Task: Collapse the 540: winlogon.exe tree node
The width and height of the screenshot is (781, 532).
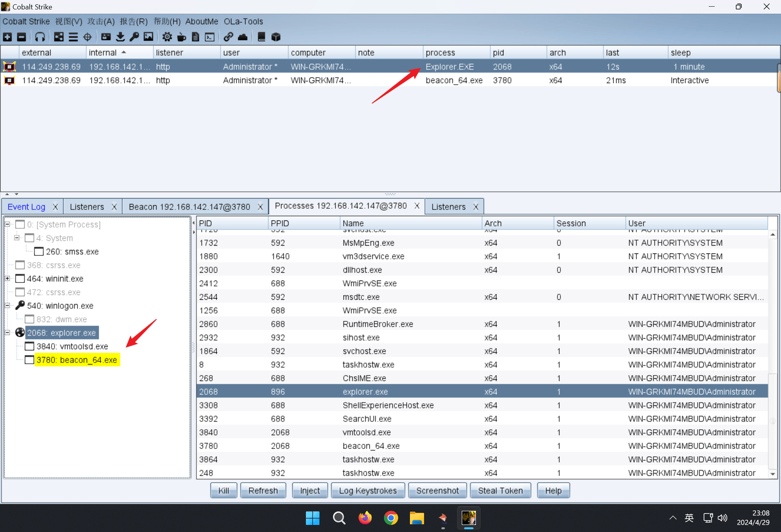Action: (7, 306)
